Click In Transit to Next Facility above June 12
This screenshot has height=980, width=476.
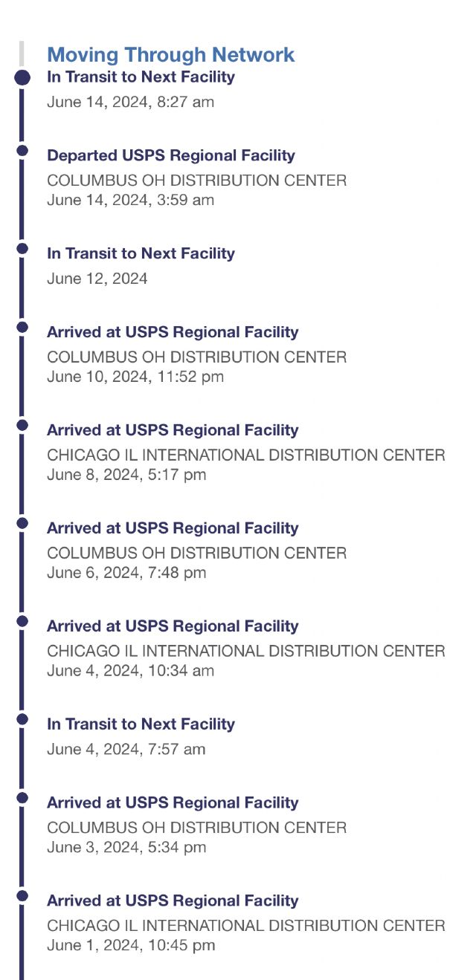pos(141,253)
